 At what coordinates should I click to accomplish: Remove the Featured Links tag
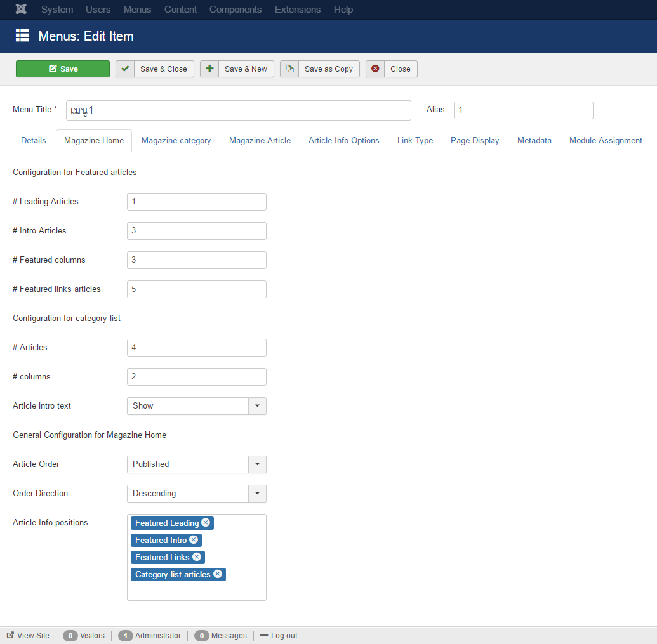point(197,557)
